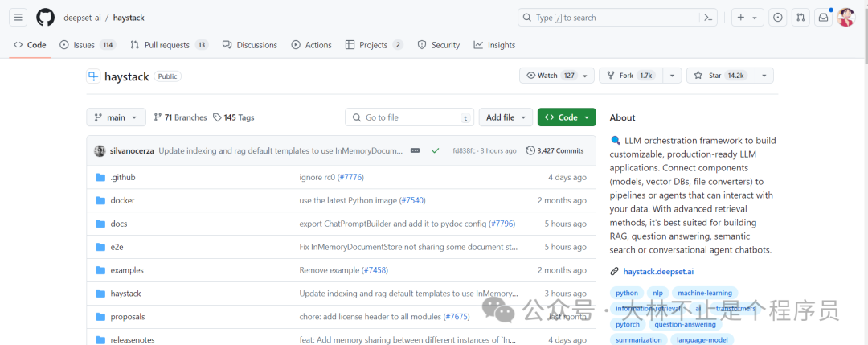Viewport: 868px width, 345px height.
Task: Open the issues icon in header
Action: [x=778, y=17]
